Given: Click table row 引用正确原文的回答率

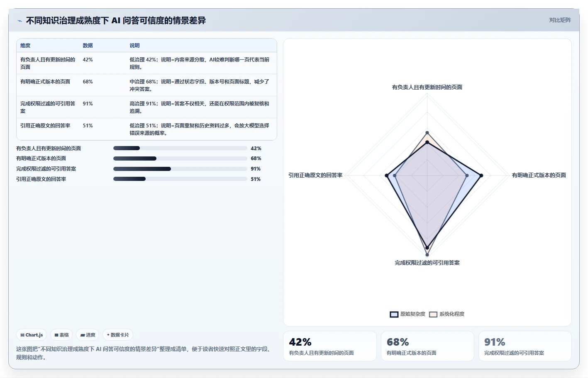Looking at the screenshot, I should (146, 129).
